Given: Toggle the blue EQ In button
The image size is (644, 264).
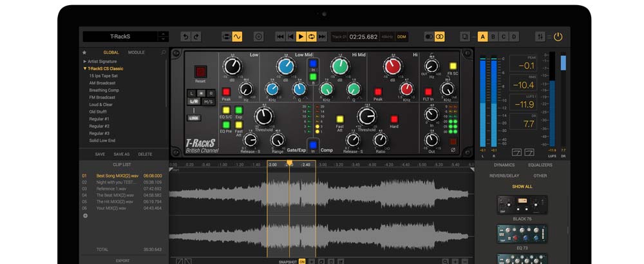Looking at the screenshot, I should [x=313, y=64].
